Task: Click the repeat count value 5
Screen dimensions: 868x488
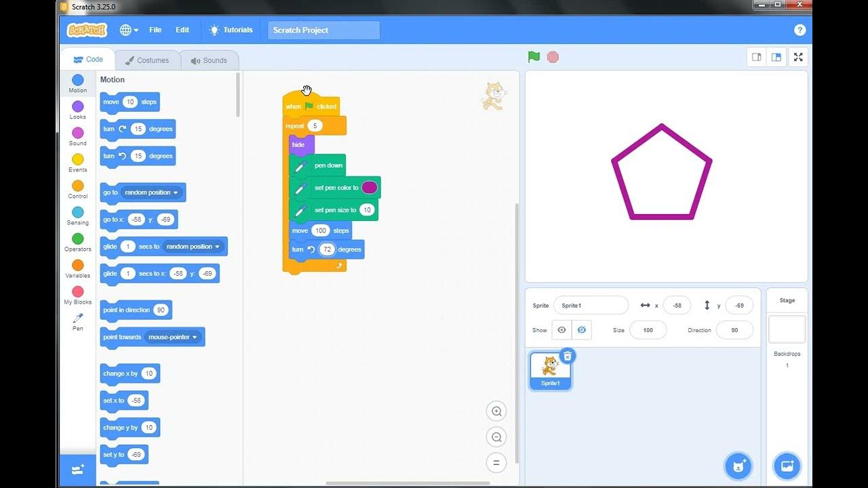Action: point(314,126)
